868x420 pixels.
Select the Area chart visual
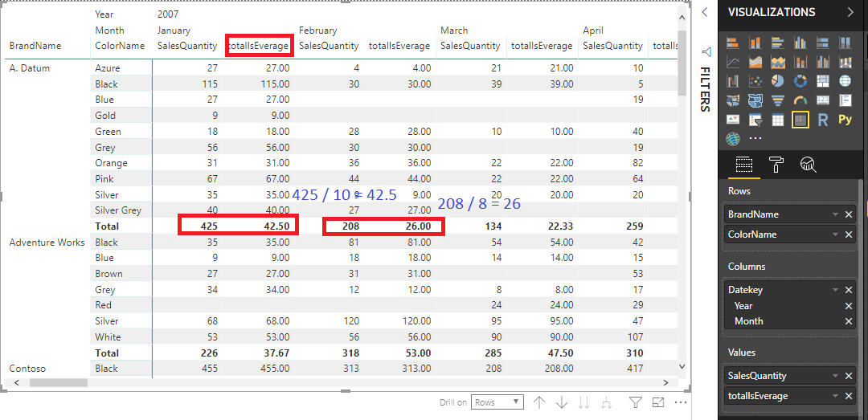[x=755, y=62]
